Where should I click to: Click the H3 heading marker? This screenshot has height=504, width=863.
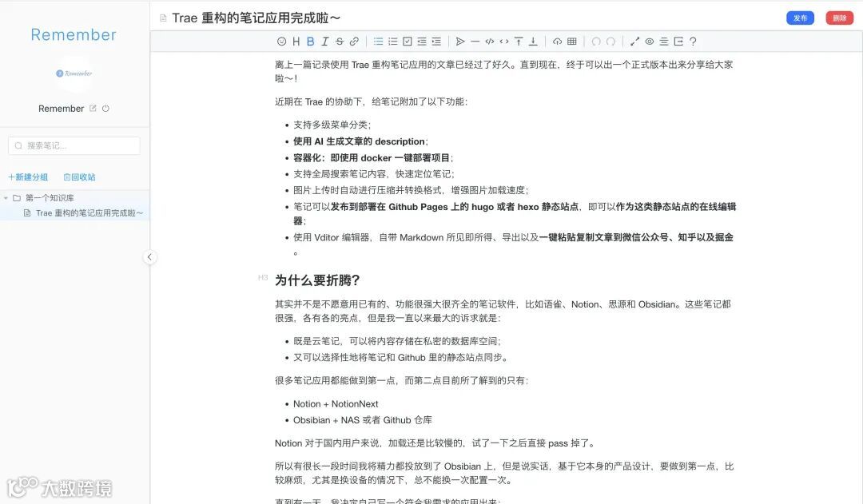point(263,277)
